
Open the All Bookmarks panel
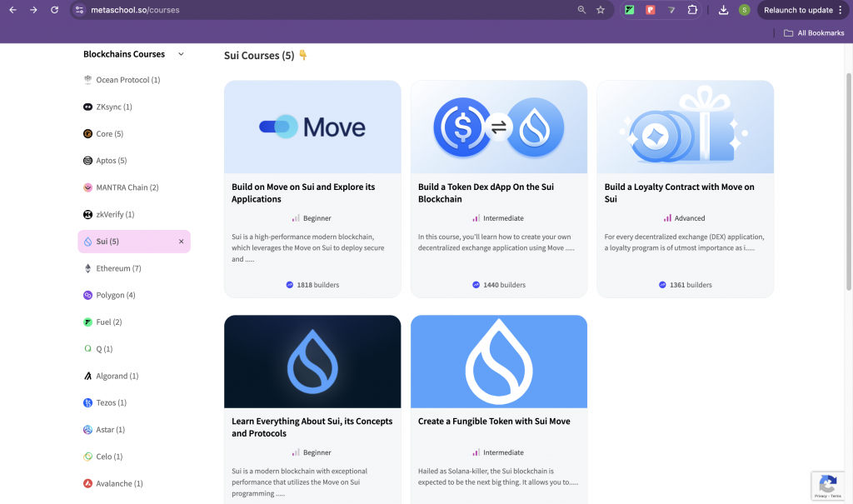point(812,32)
